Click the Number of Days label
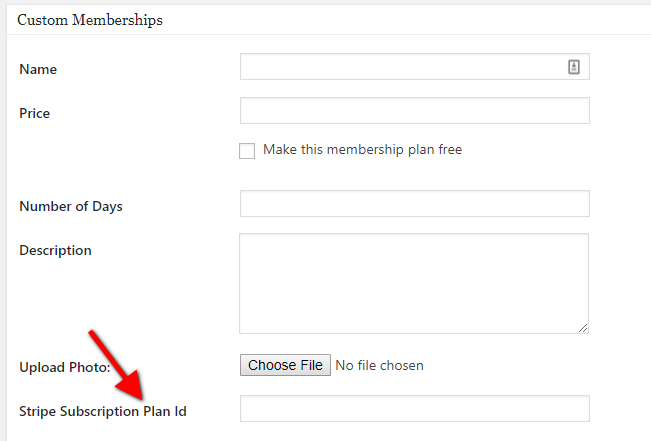Image resolution: width=651 pixels, height=441 pixels. coord(71,207)
